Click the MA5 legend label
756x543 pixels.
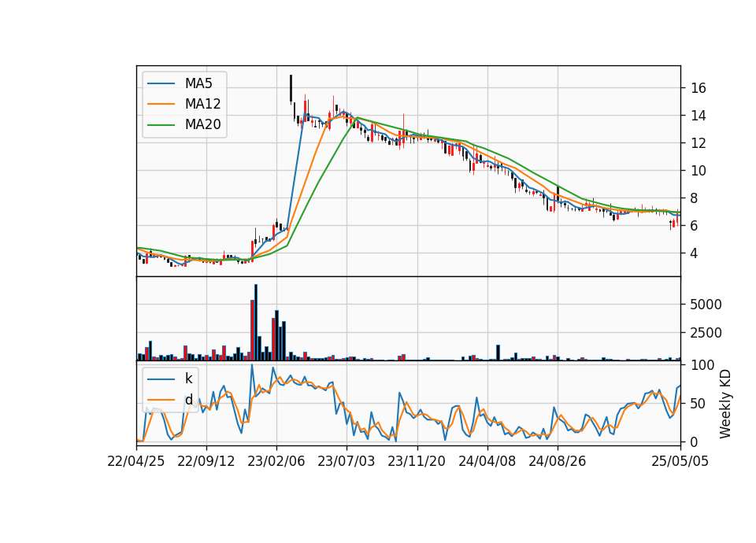[198, 83]
